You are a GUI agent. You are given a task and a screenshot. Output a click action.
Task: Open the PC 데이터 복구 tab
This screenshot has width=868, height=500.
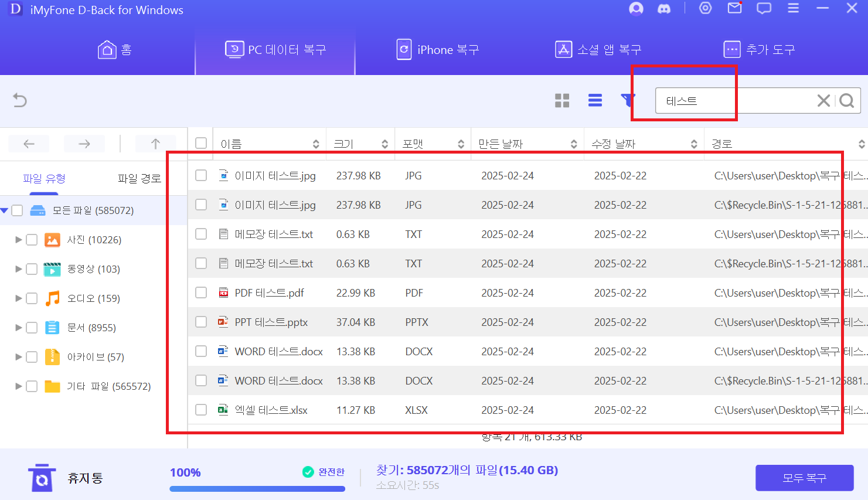275,50
